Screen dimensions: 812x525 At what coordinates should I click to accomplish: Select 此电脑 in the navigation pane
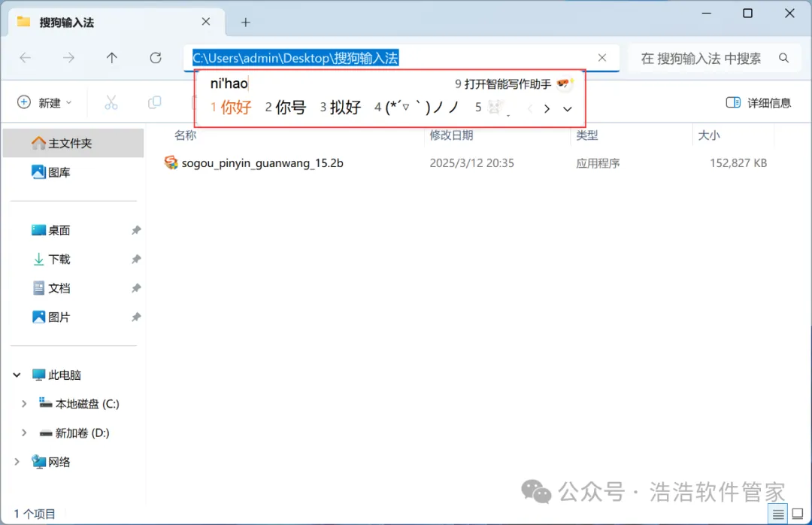(x=56, y=375)
